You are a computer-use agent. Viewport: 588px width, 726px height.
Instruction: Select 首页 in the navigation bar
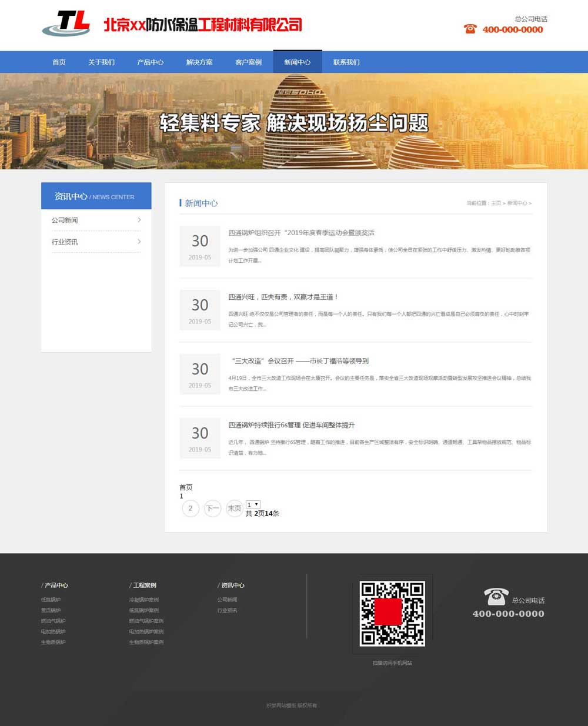tap(58, 62)
